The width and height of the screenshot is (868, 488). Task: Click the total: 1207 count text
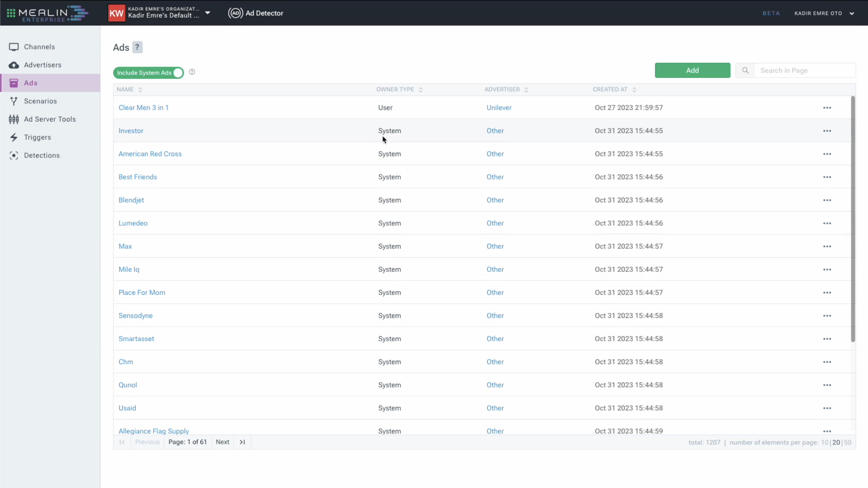tap(704, 442)
